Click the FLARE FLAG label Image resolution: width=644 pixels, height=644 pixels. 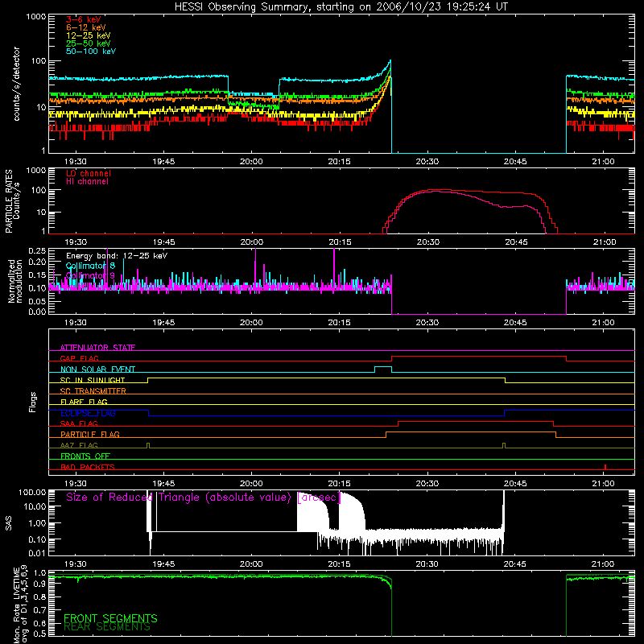point(84,402)
